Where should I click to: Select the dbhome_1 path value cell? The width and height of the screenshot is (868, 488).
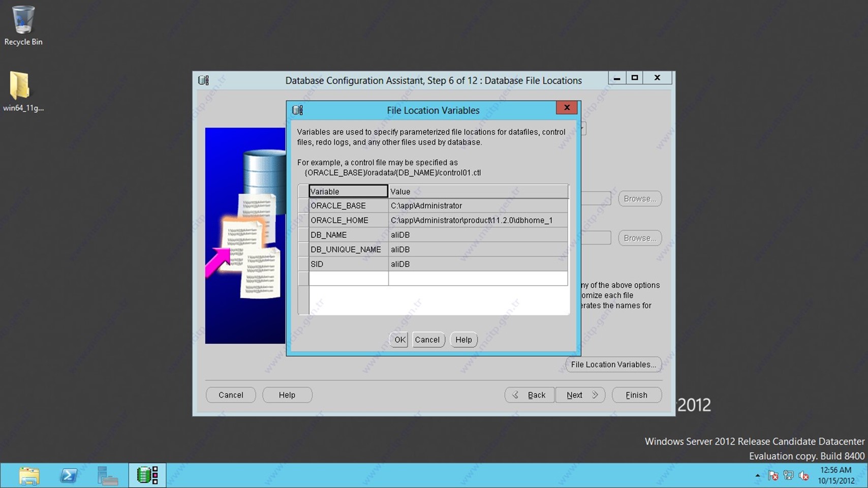(478, 220)
